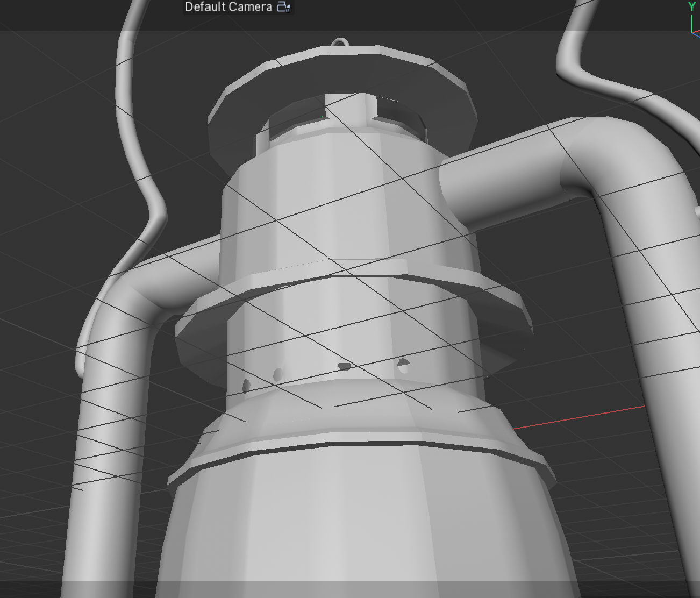Click the leftmost vent hole
The width and height of the screenshot is (700, 598).
coord(246,386)
